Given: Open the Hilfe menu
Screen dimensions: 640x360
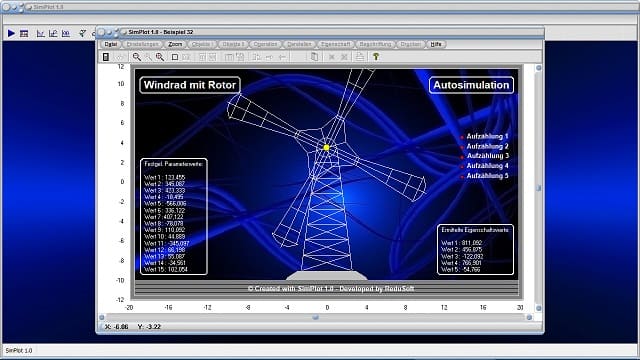Looking at the screenshot, I should [x=436, y=44].
